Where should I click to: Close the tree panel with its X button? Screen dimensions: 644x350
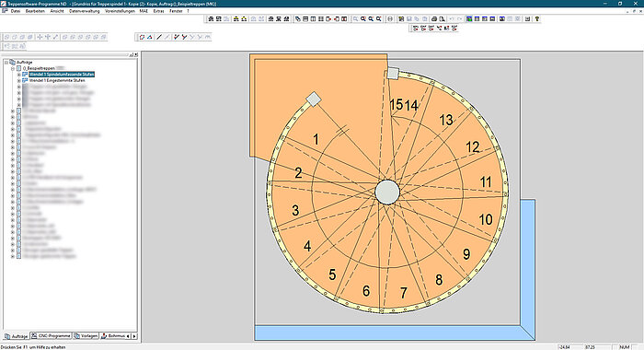tap(136, 54)
